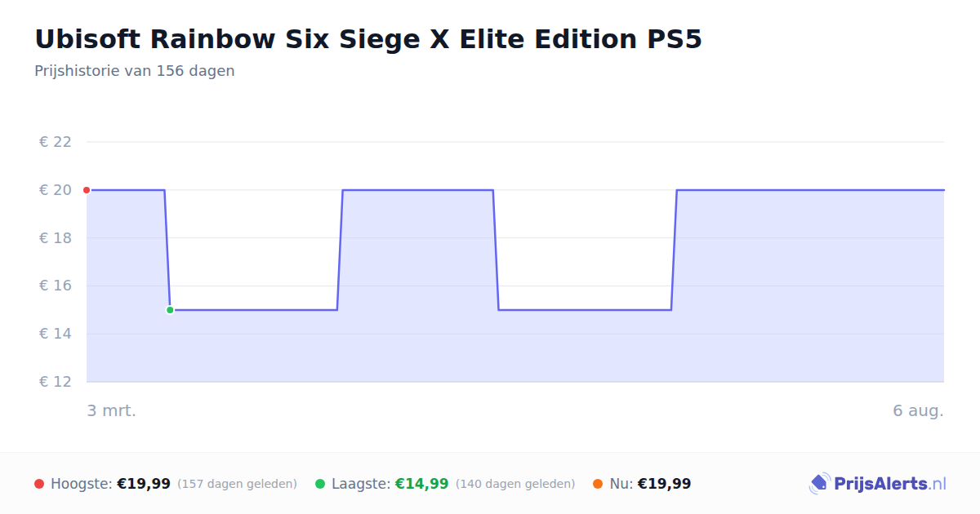Viewport: 980px width, 514px height.
Task: Click the € 16 axis label
Action: point(56,286)
